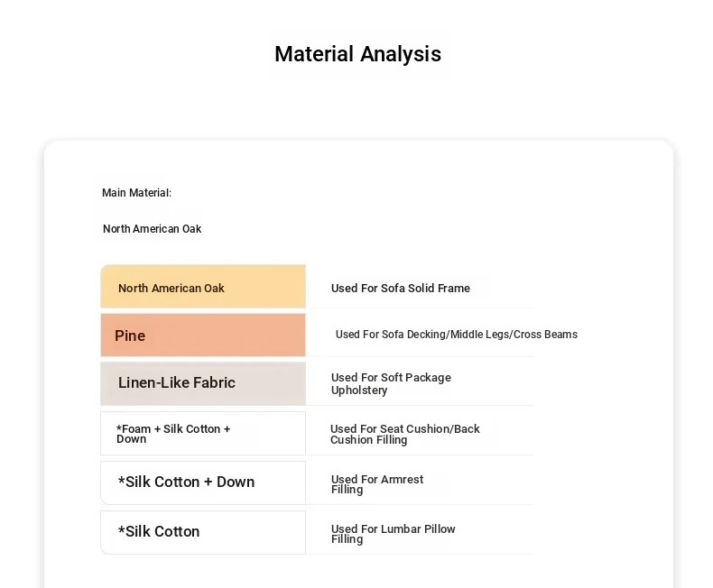Select the yellow North American Oak swatch
The height and width of the screenshot is (588, 713).
click(x=203, y=287)
